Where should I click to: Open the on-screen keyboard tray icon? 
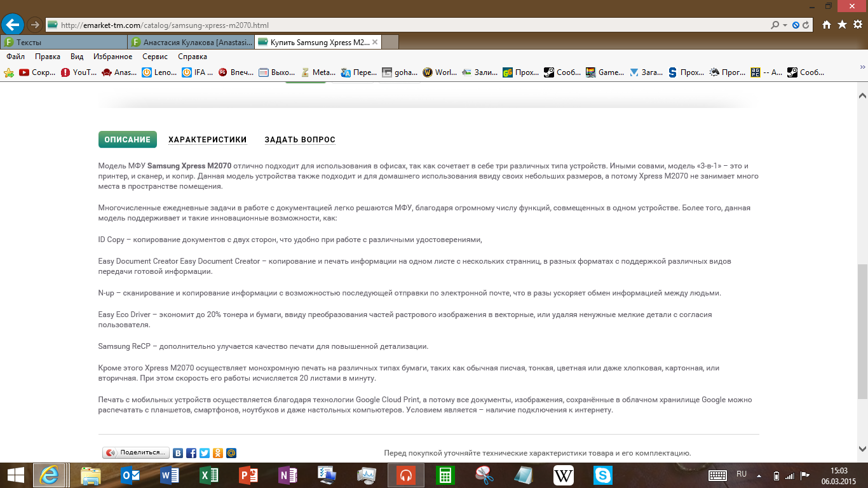[718, 475]
